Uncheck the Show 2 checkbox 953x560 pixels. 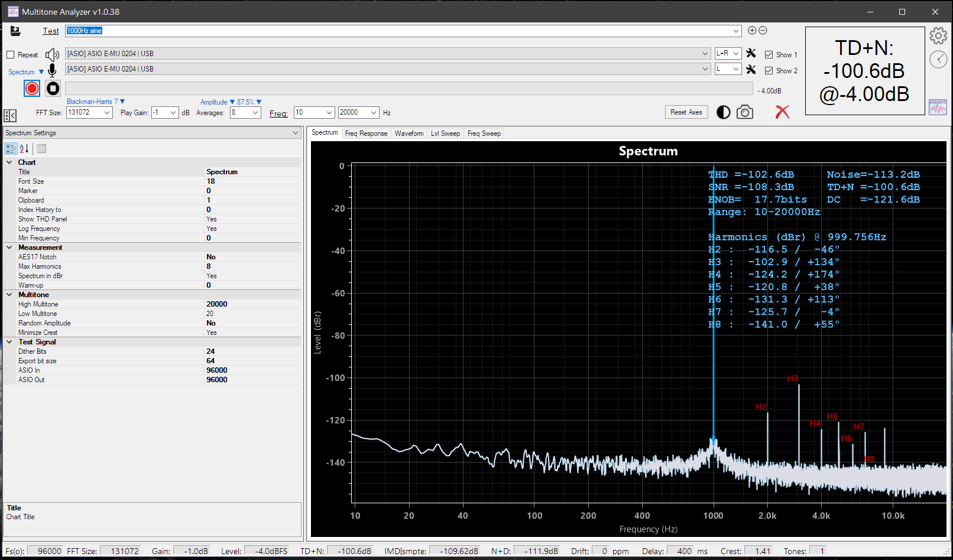click(x=769, y=71)
